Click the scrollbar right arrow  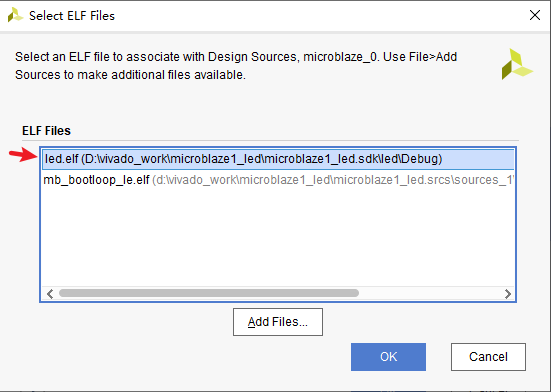coord(507,293)
